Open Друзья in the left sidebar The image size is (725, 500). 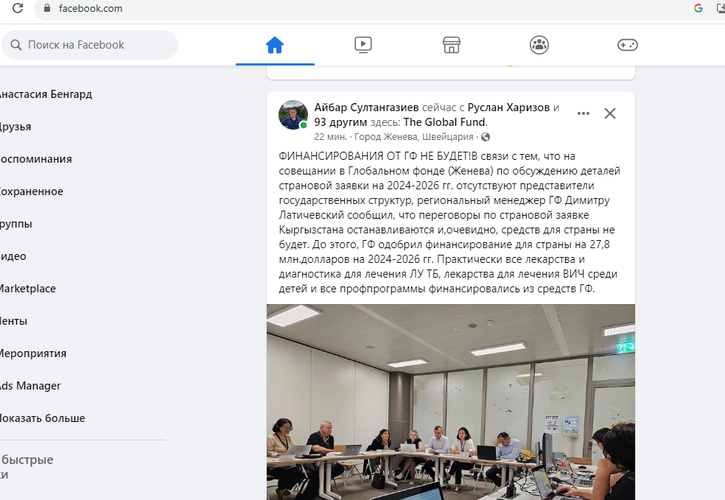point(15,127)
